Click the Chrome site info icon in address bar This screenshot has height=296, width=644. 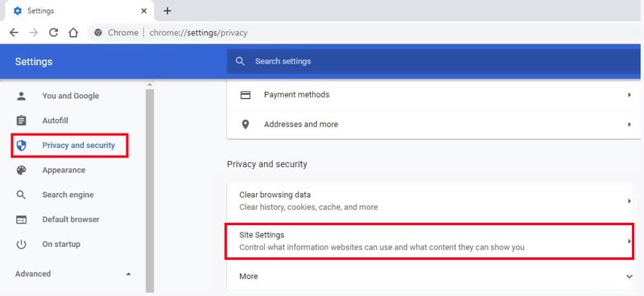click(x=97, y=33)
